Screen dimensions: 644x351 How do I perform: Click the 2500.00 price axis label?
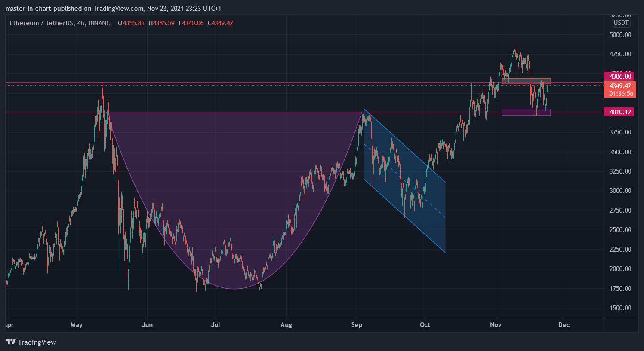coord(620,230)
